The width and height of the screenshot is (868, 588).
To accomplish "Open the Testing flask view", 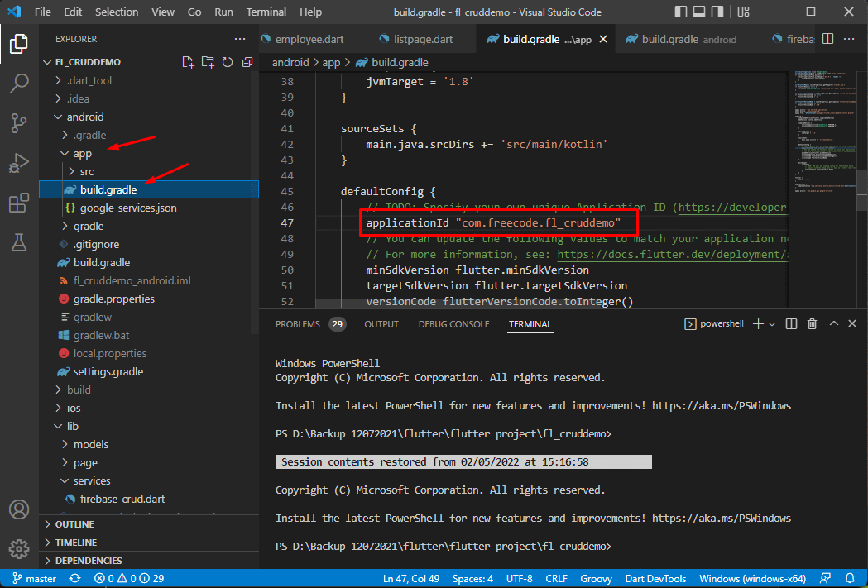I will [x=19, y=242].
